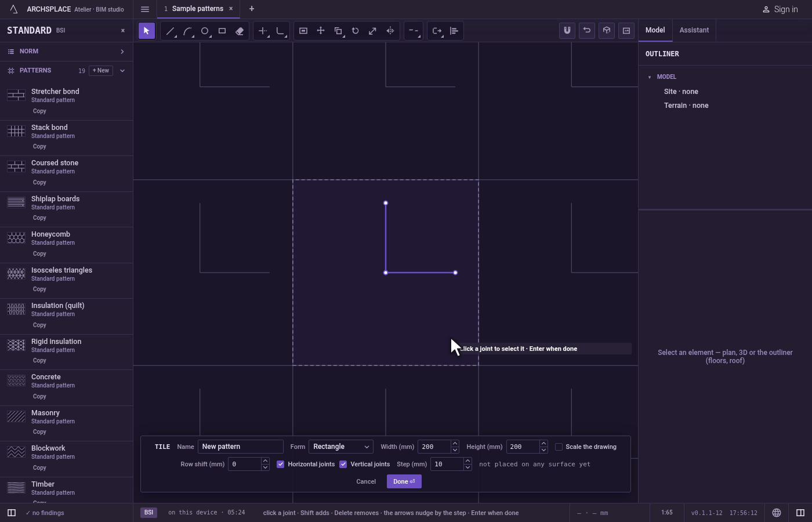Activate the Eraser tool
This screenshot has width=812, height=522.
point(240,31)
